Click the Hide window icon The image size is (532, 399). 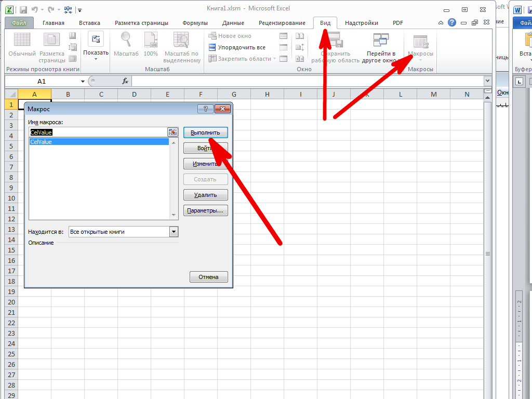click(x=283, y=47)
